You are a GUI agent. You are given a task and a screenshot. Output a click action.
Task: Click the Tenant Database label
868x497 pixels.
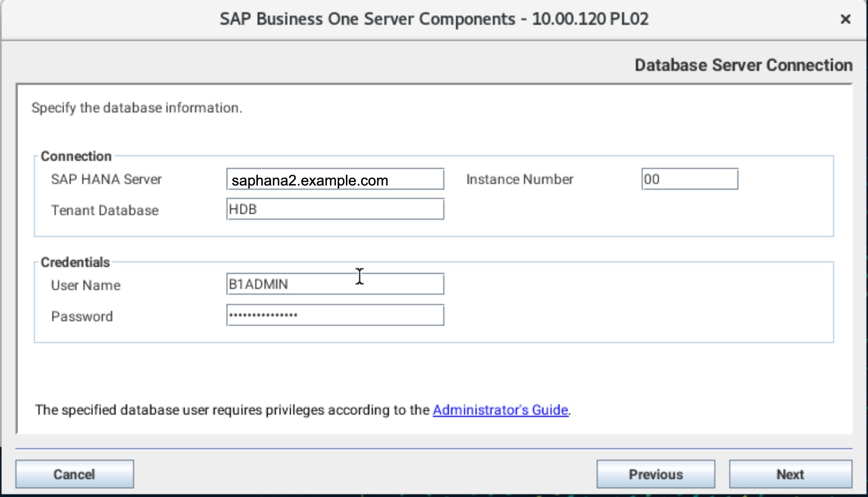(x=105, y=211)
